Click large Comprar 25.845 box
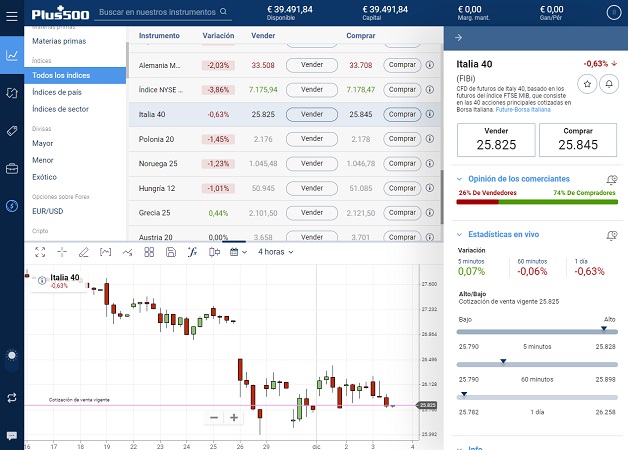Image resolution: width=628 pixels, height=450 pixels. coord(578,140)
